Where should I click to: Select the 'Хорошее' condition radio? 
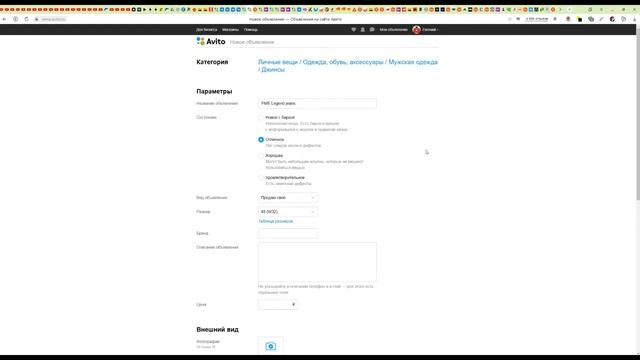(x=261, y=156)
